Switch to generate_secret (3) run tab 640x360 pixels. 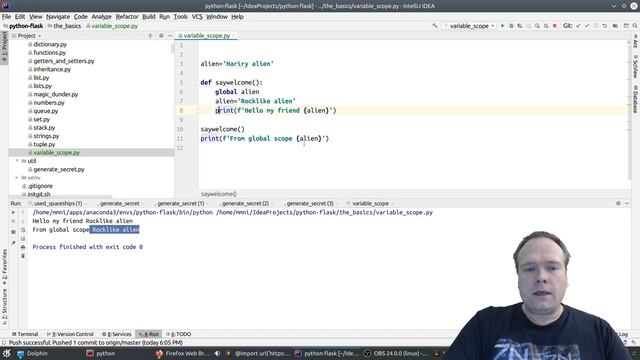[x=310, y=203]
